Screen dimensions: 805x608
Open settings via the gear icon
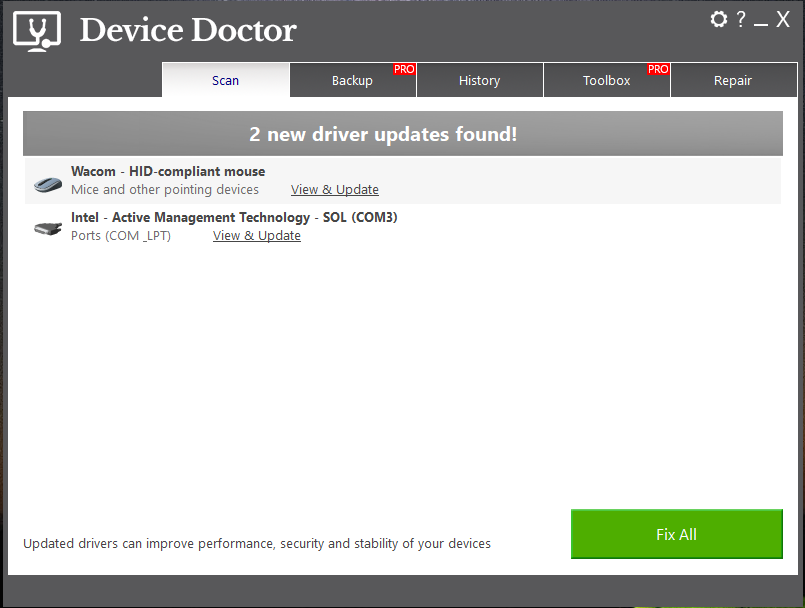[719, 20]
